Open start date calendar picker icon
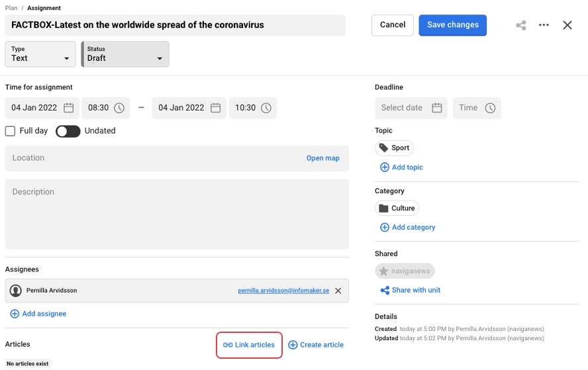The height and width of the screenshot is (370, 588). pos(69,108)
